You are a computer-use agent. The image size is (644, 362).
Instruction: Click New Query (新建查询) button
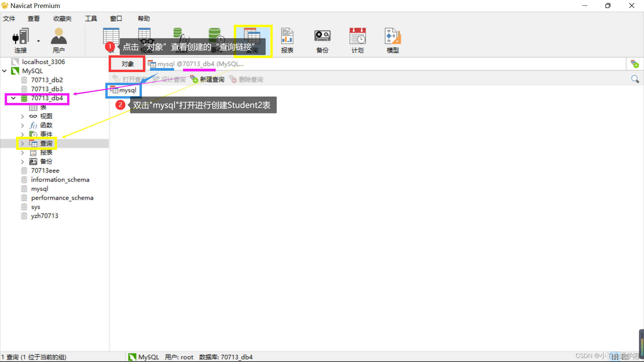[208, 79]
